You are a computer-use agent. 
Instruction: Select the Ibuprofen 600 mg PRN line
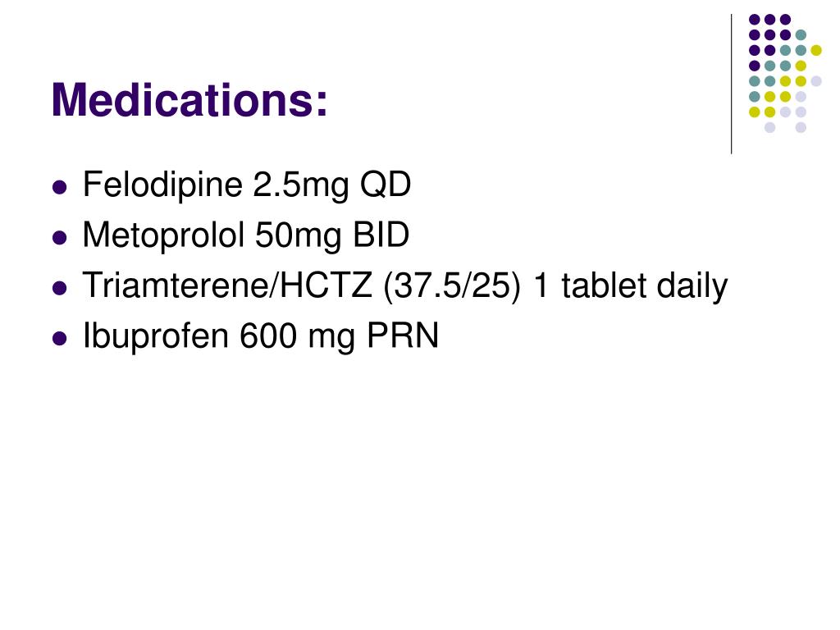[x=260, y=336]
